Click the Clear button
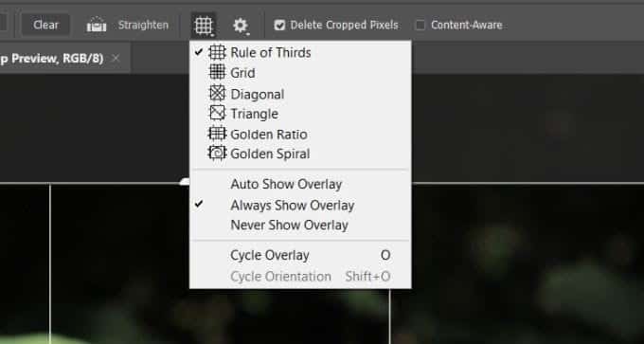The image size is (644, 344). [45, 25]
